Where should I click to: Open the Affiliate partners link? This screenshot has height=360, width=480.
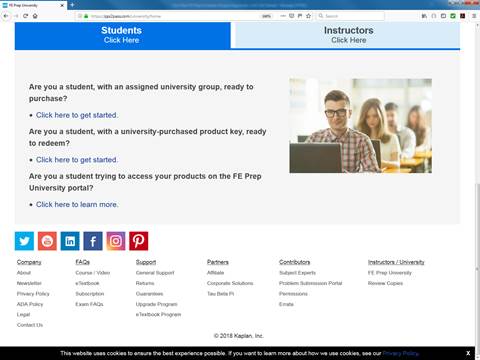click(215, 273)
